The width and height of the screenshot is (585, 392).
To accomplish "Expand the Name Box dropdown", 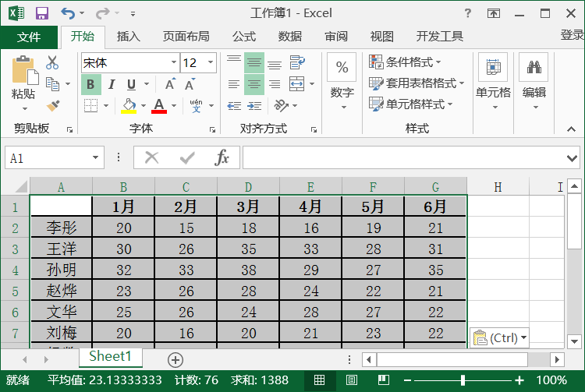I will (x=95, y=157).
